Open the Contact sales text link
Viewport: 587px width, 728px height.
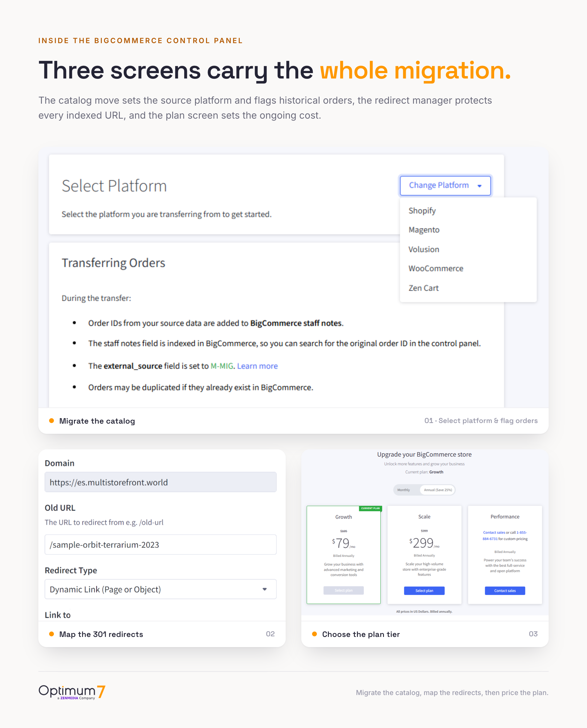pos(494,532)
